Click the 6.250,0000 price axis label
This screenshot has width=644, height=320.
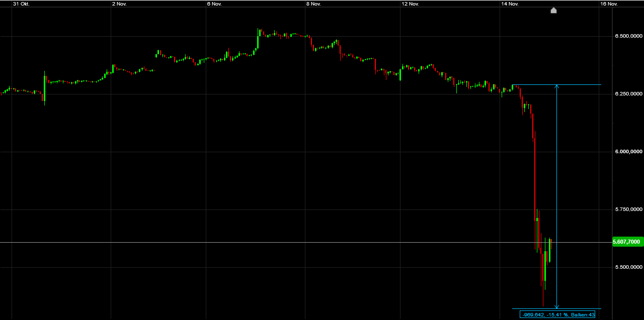628,94
